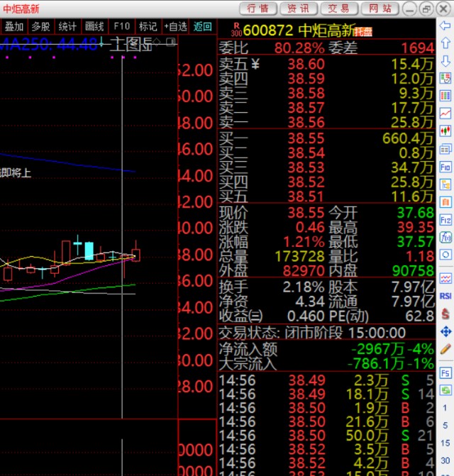Click the F12 trading icon in sidebar
Viewport: 454px width, 476px height.
click(445, 220)
